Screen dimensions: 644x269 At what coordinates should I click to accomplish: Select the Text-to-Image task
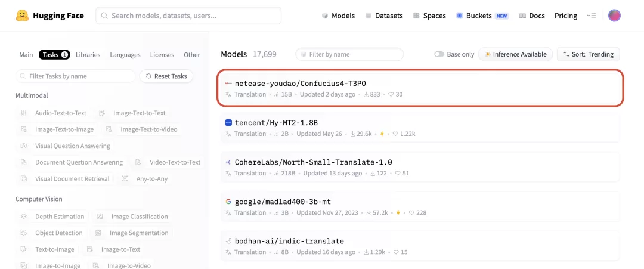coord(48,249)
